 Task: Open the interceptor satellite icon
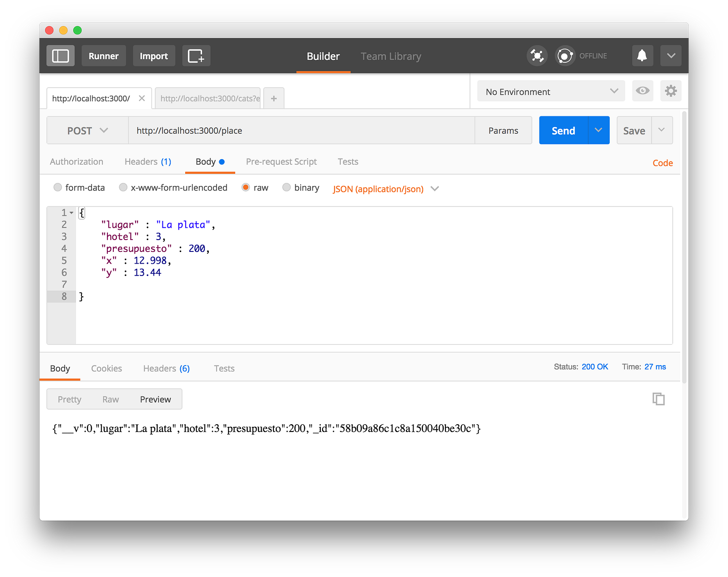tap(537, 56)
